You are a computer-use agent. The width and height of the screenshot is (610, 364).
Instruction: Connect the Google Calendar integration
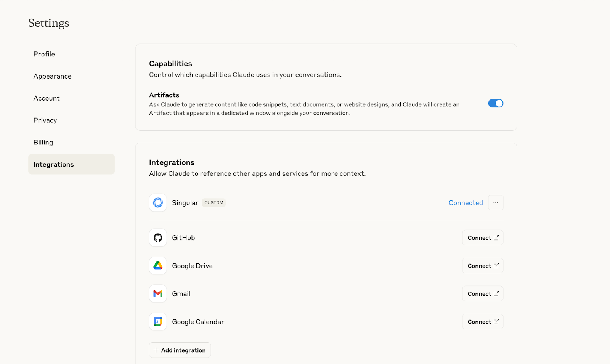point(482,322)
